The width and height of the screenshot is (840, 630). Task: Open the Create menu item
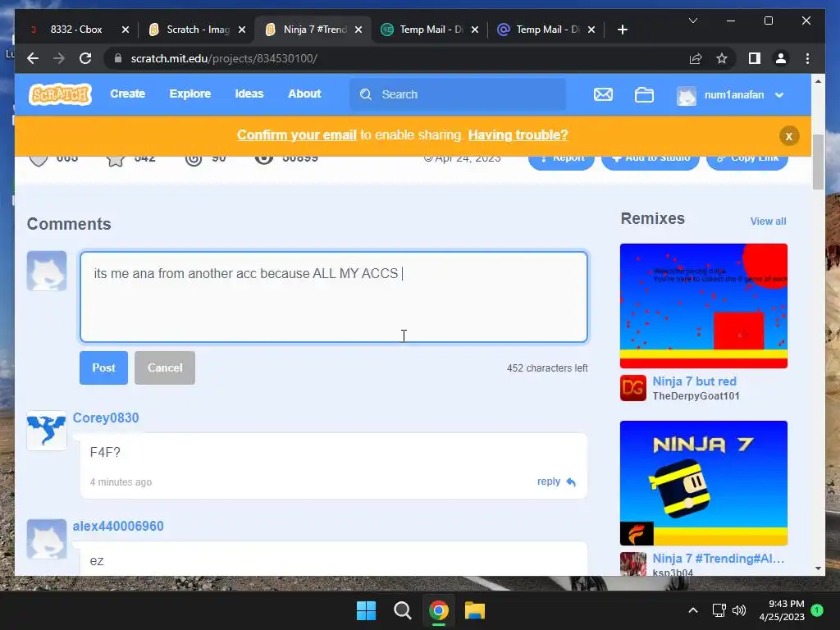(x=127, y=94)
